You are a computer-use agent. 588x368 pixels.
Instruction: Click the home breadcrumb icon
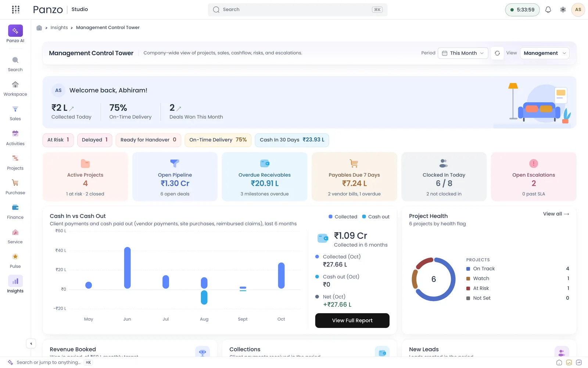pos(39,28)
